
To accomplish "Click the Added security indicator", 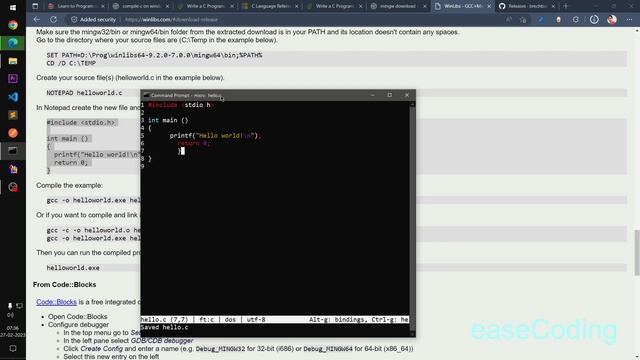I will (93, 19).
